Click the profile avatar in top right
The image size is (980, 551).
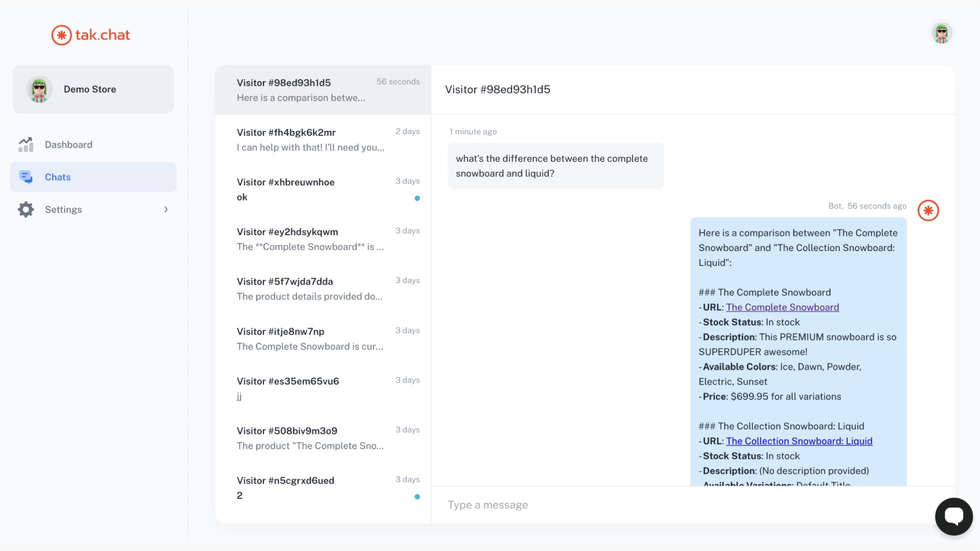941,33
